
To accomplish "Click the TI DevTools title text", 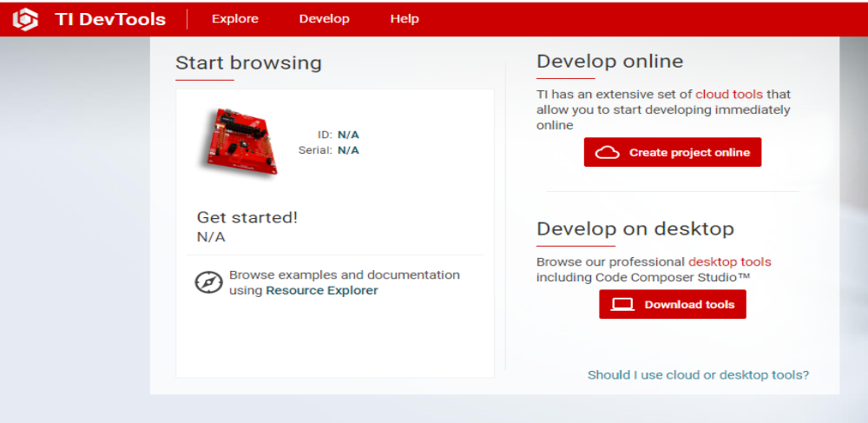I will [x=110, y=19].
